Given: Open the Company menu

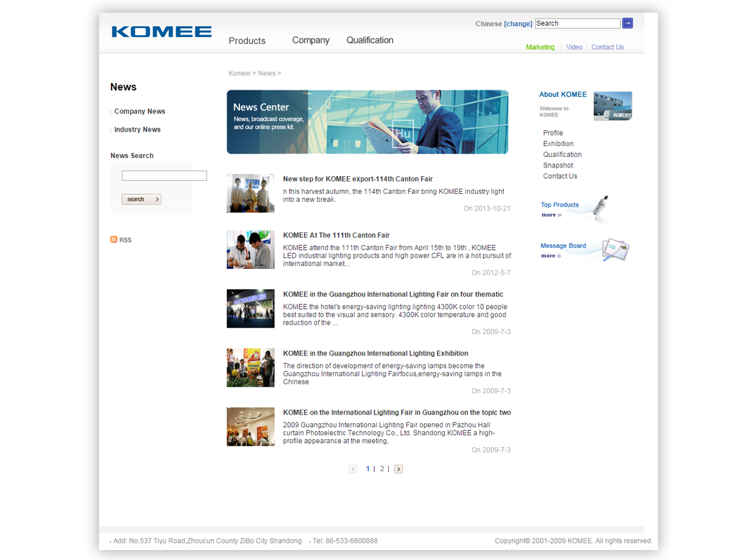Looking at the screenshot, I should tap(311, 41).
